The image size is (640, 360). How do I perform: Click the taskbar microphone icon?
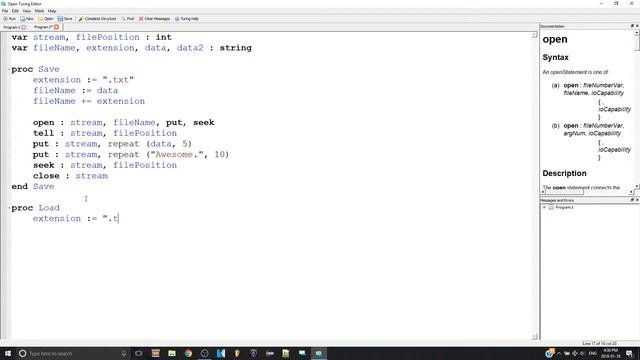[124, 353]
